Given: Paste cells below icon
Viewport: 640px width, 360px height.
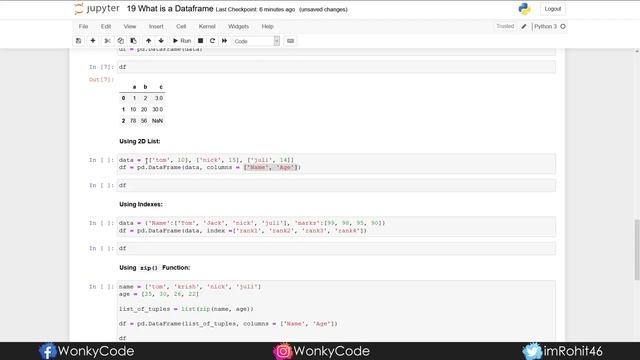Looking at the screenshot, I should [x=133, y=41].
